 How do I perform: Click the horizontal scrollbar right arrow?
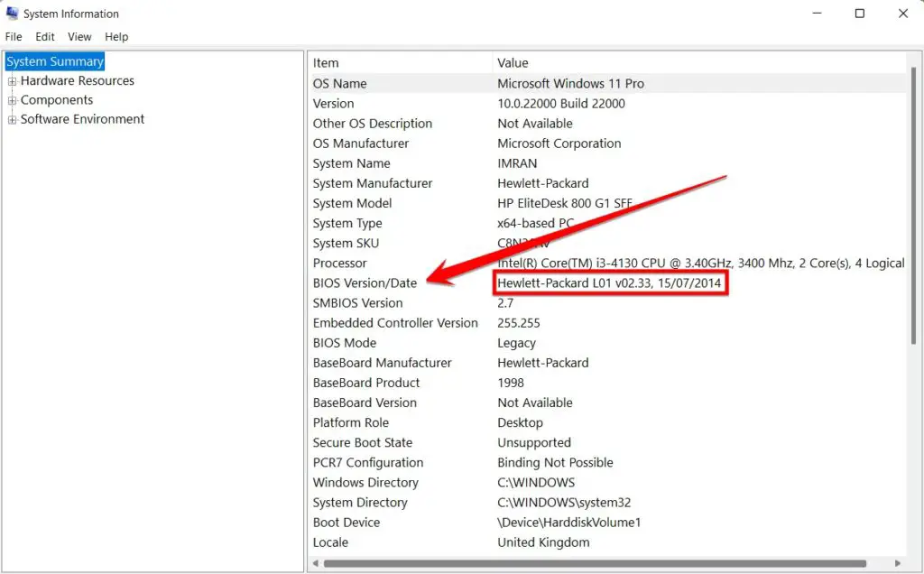pyautogui.click(x=898, y=563)
